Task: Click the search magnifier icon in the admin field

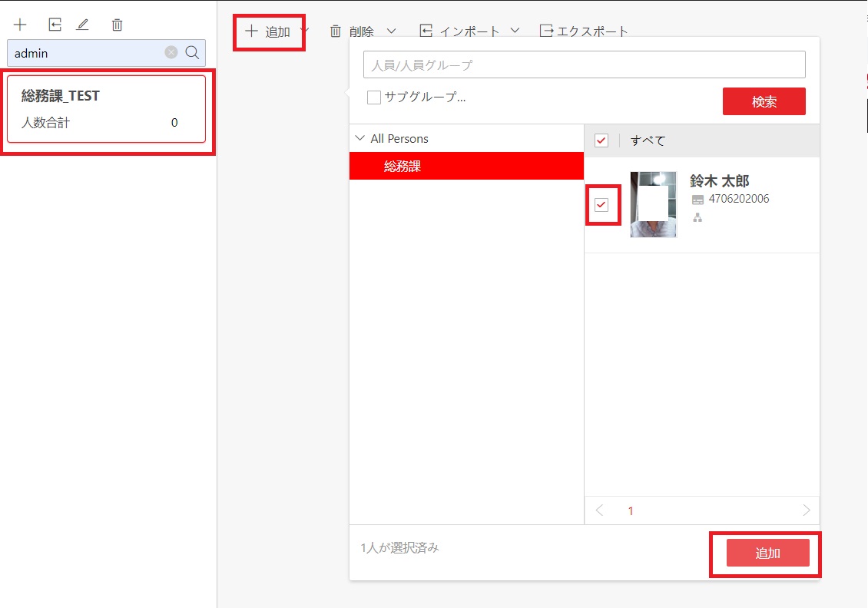Action: pyautogui.click(x=191, y=53)
